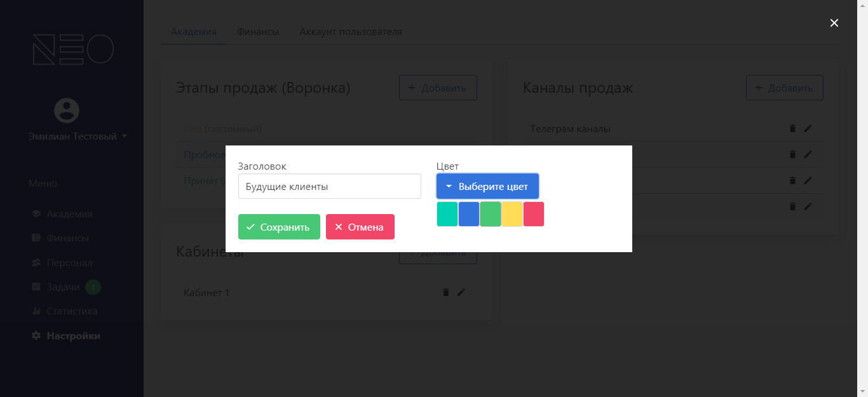Go to Персонал in the sidebar menu
The height and width of the screenshot is (397, 868).
click(x=62, y=263)
